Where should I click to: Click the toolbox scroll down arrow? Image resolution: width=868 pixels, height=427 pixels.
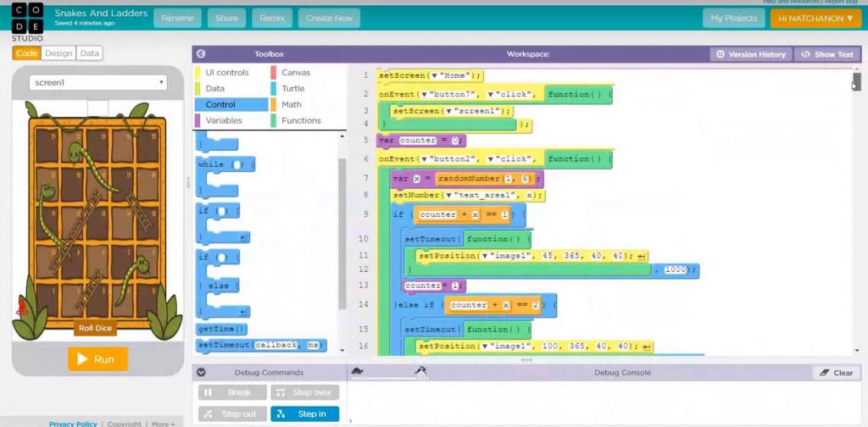coord(342,350)
